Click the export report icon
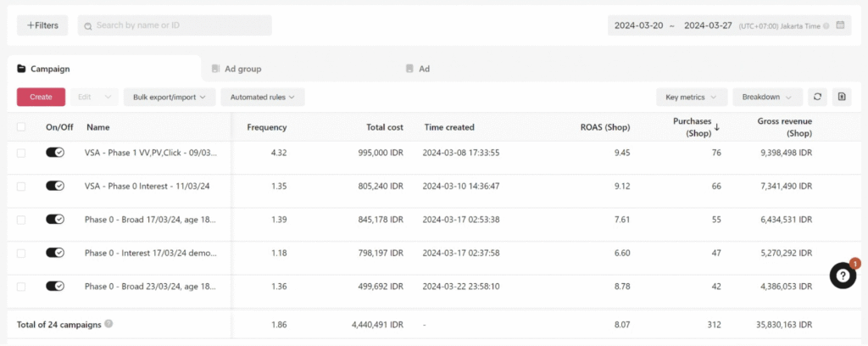Screen dimensions: 868x346 click(842, 98)
